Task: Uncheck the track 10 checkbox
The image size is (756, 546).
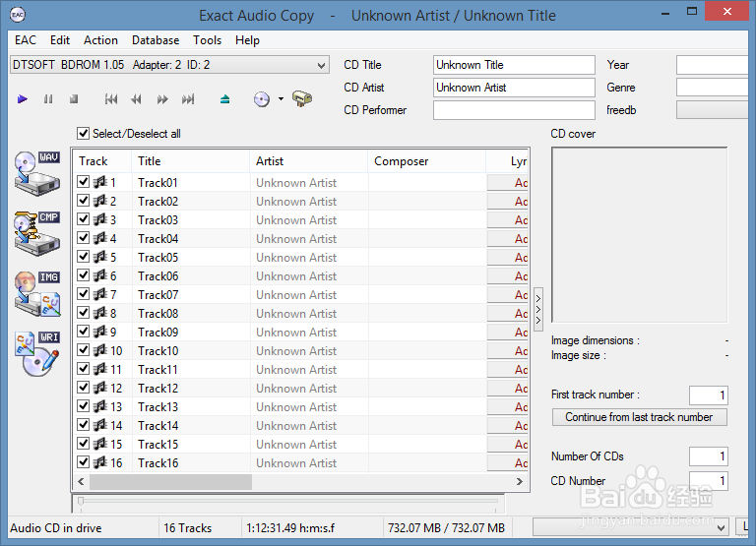Action: point(83,350)
